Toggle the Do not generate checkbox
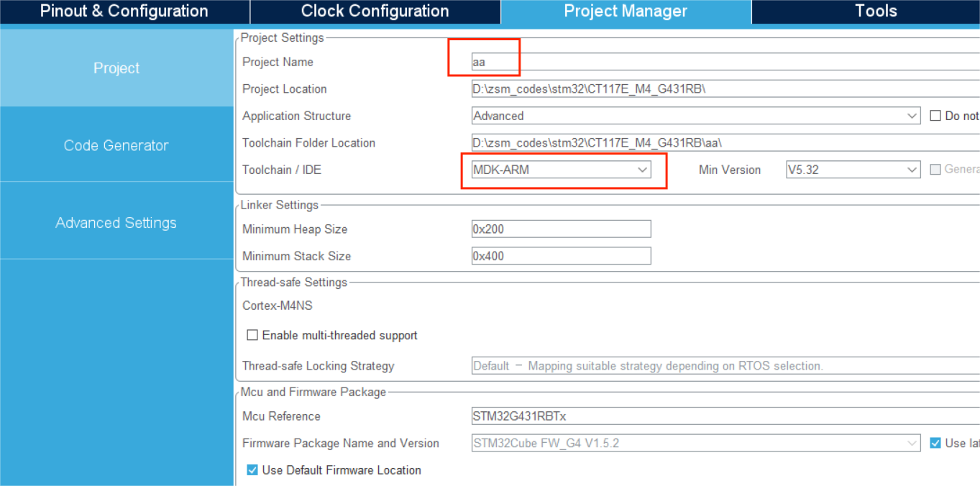980x486 pixels. point(935,116)
